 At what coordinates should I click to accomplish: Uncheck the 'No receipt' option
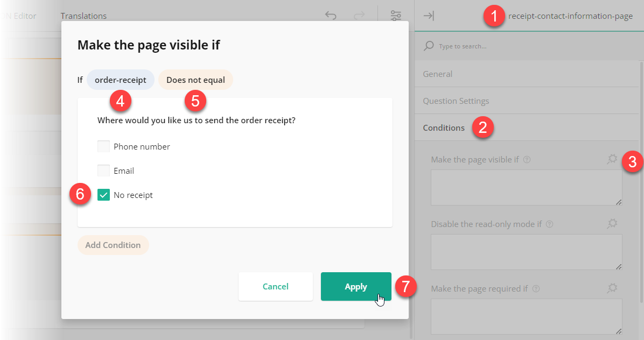click(103, 194)
